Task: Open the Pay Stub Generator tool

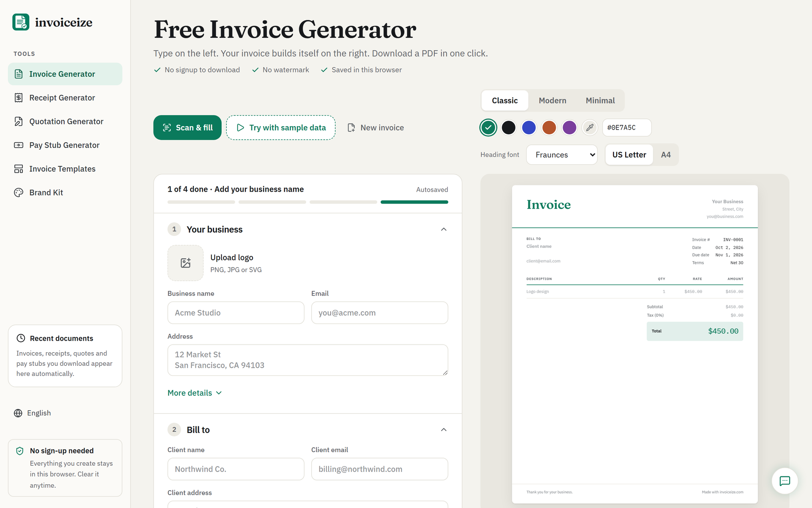Action: coord(65,145)
